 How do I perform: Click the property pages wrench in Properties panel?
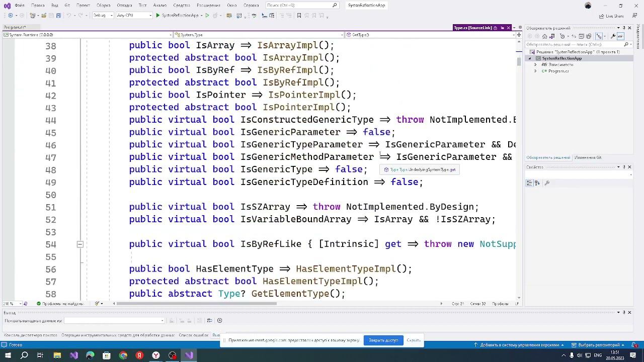tap(547, 183)
